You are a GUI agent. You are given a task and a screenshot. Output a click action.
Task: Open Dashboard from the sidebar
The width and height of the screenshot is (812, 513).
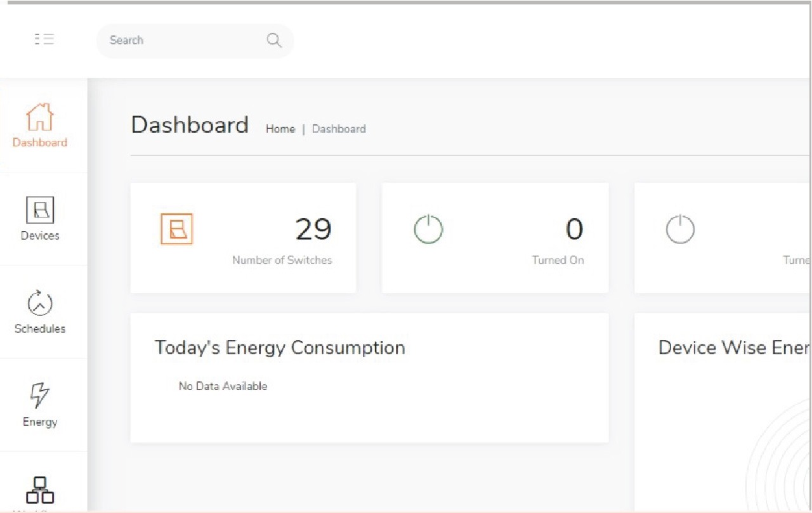(40, 126)
